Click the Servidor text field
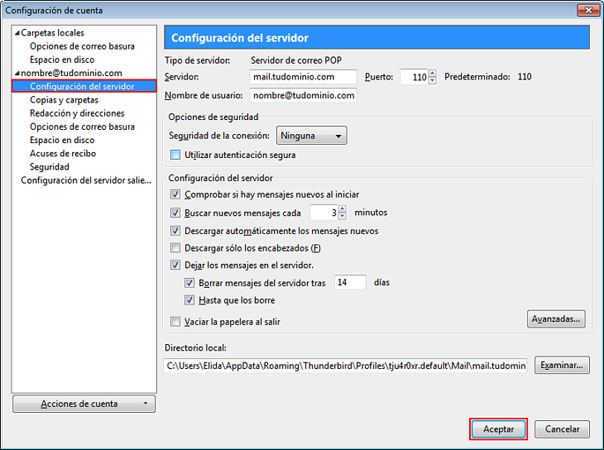This screenshot has height=450, width=604. coord(303,77)
